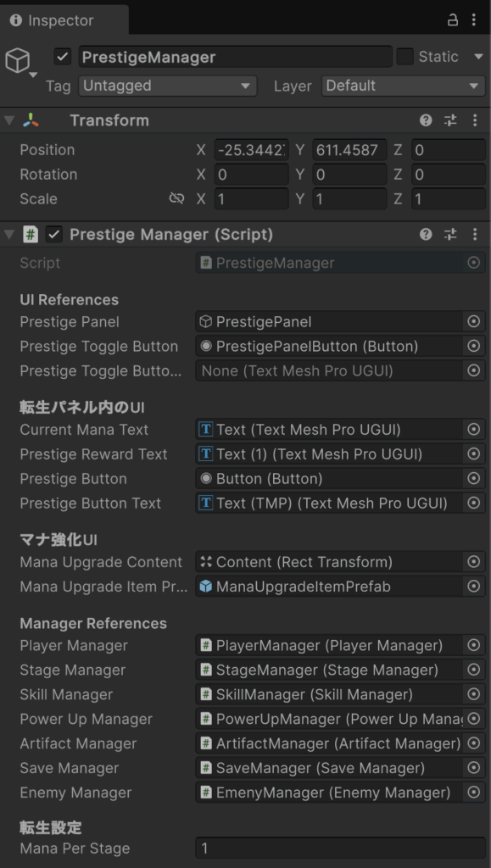Open object picker for the Prestige Panel field
This screenshot has height=868, width=491.
pos(474,321)
